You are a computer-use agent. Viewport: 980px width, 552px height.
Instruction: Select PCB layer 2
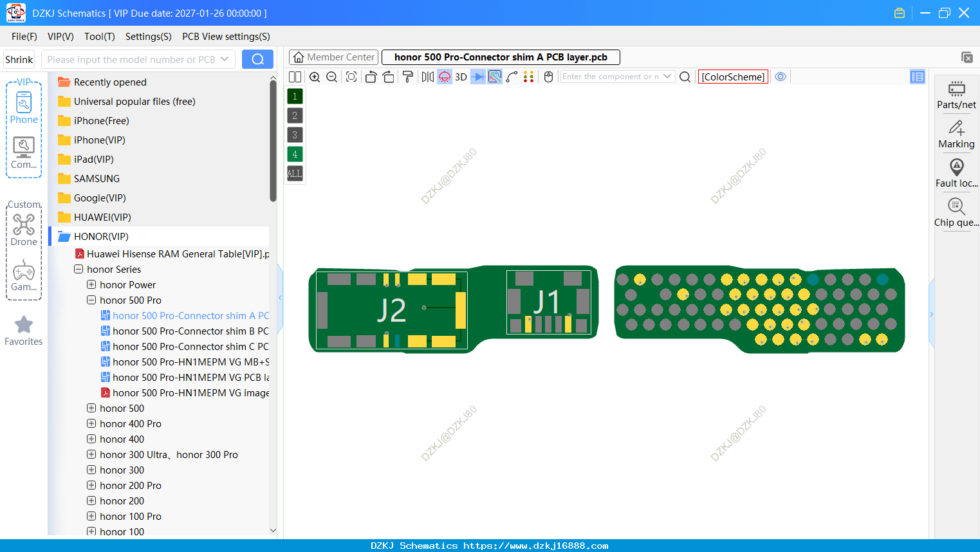click(295, 116)
